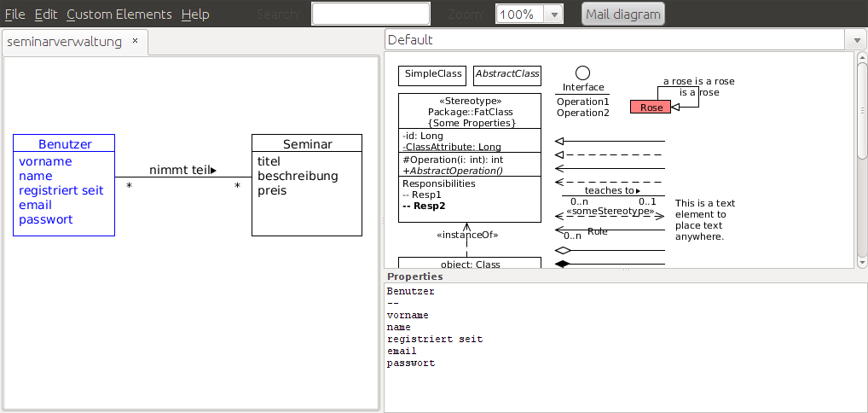Click the palette scrollbar up arrow
This screenshot has width=868, height=413.
862,58
